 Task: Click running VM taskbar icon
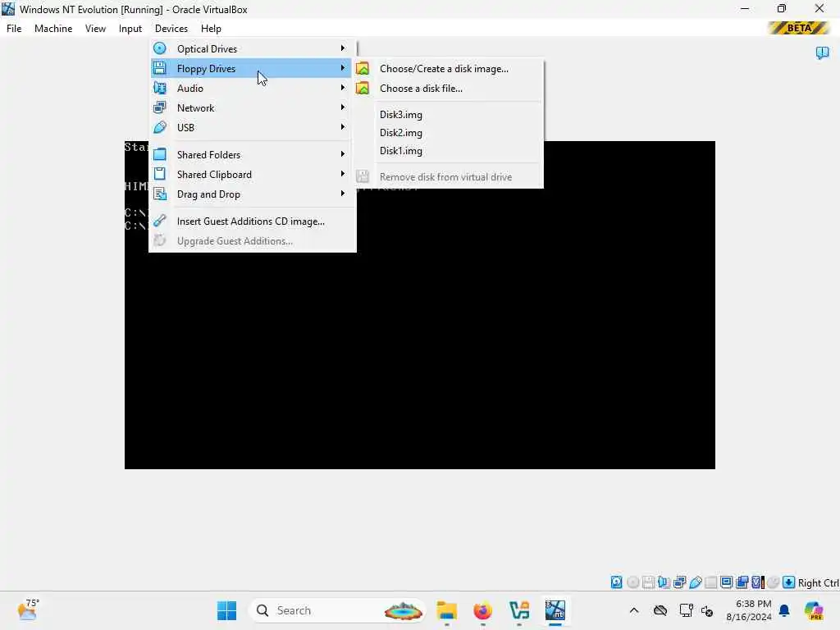[555, 610]
